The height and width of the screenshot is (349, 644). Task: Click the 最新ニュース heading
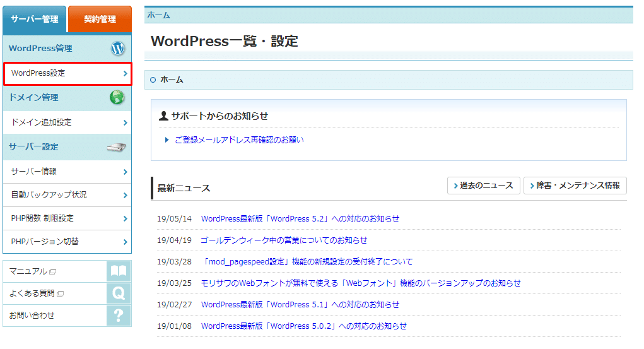click(184, 188)
